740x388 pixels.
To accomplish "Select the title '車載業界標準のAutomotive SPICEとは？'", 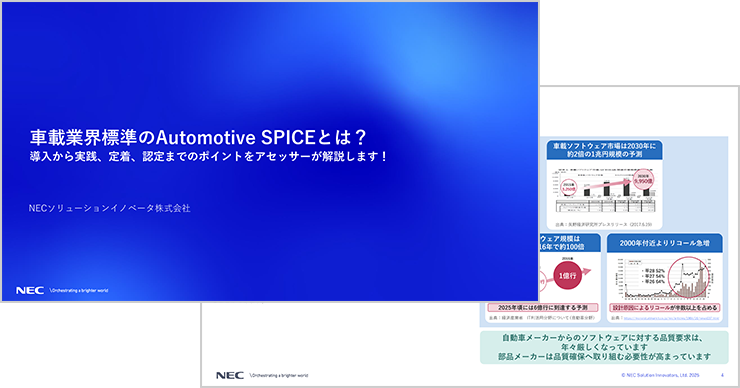I will [x=198, y=137].
